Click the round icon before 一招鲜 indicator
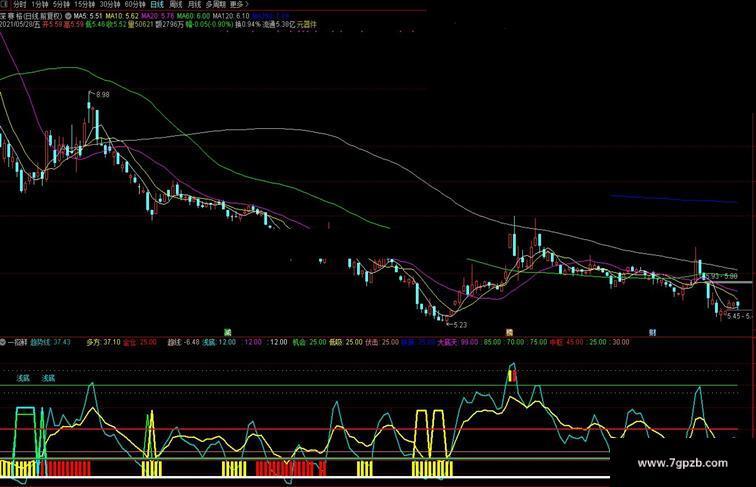Screen dimensions: 756x487 point(3,342)
